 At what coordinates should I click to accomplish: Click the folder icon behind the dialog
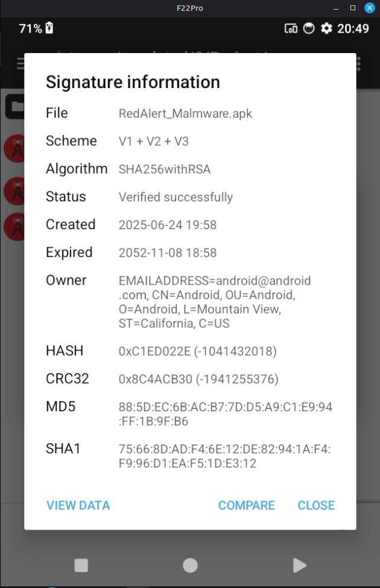(x=15, y=107)
